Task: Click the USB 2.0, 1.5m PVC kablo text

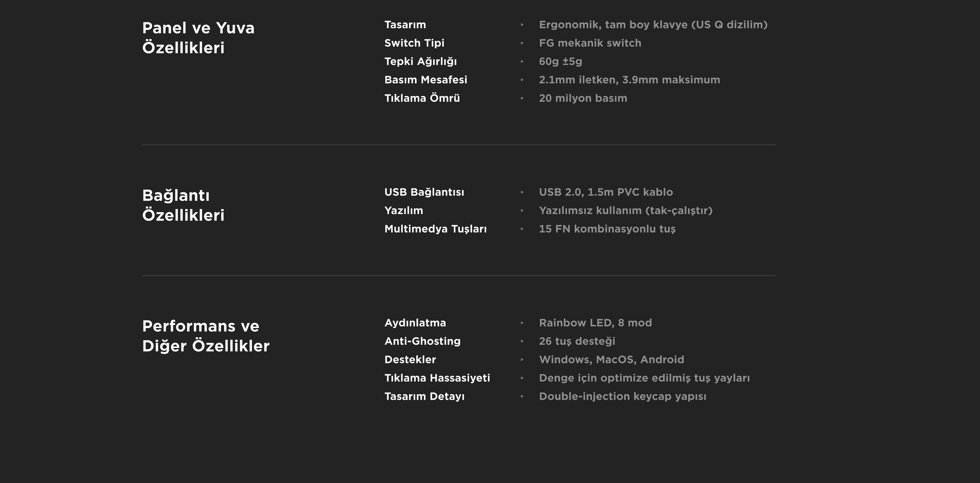Action: [606, 192]
